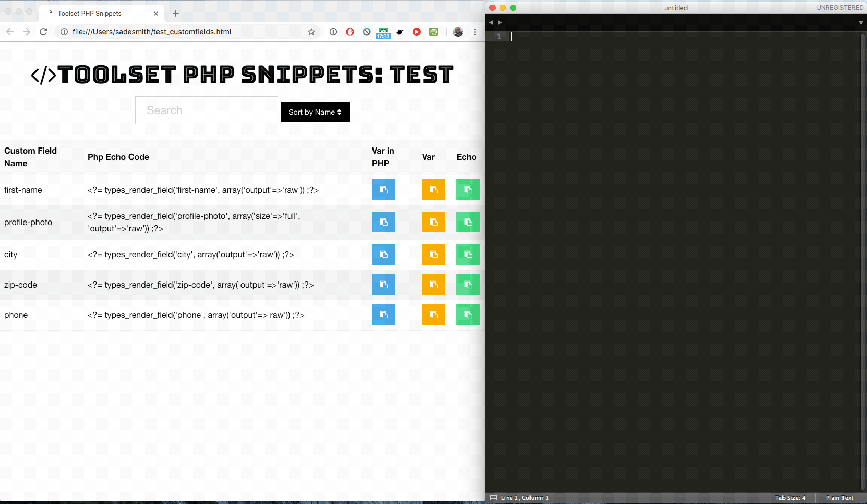Copy Var snippet for profile-photo row

coord(433,222)
